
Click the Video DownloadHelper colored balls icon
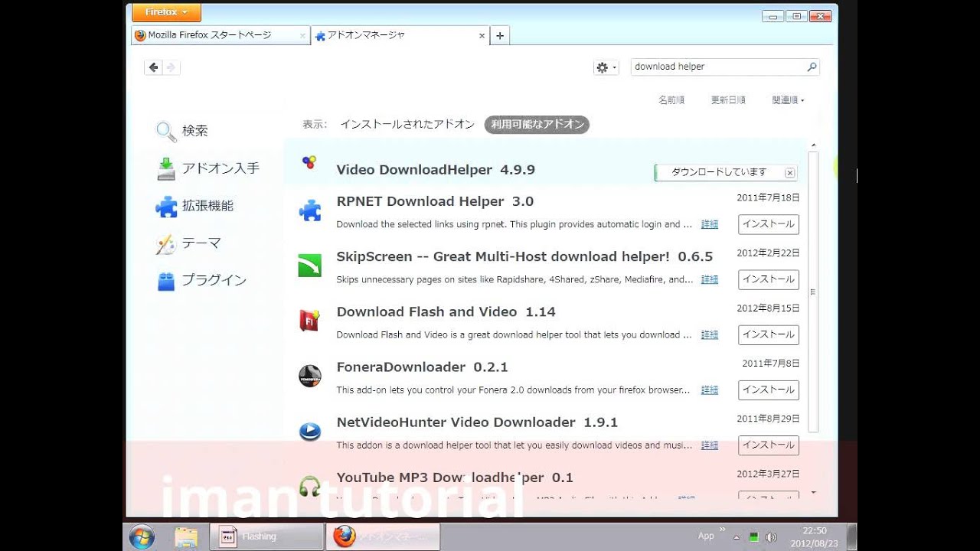pos(309,161)
